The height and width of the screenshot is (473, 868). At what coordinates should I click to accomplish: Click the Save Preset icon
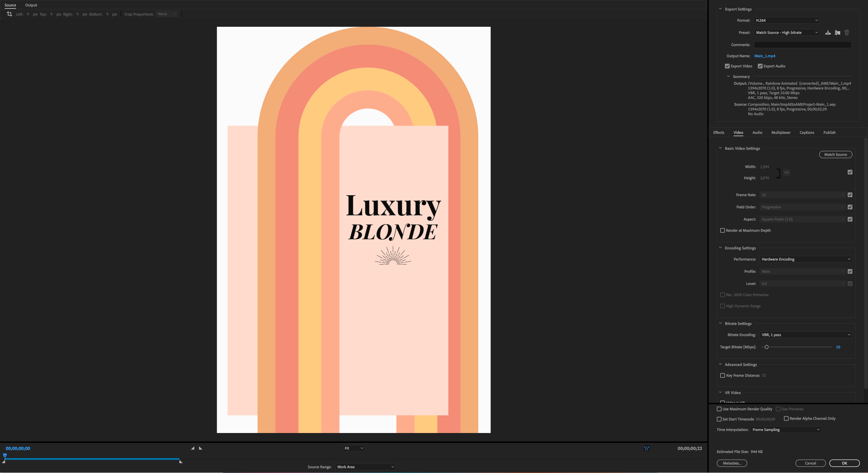pos(828,33)
